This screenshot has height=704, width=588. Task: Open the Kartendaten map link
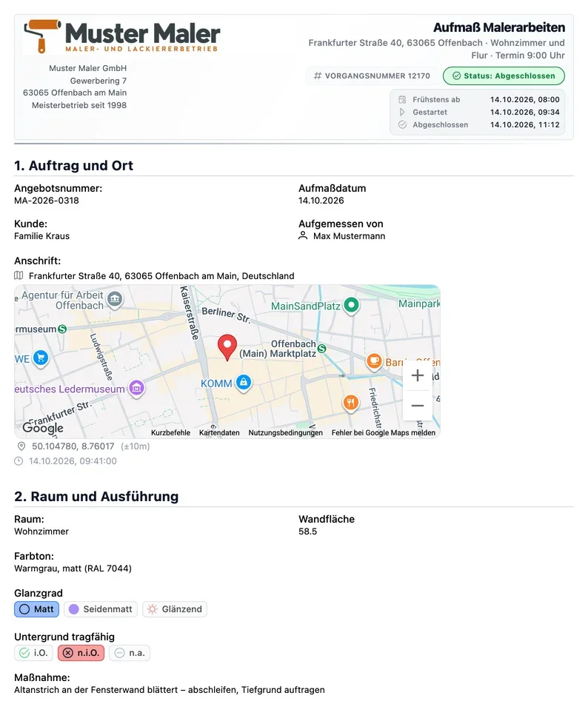219,433
